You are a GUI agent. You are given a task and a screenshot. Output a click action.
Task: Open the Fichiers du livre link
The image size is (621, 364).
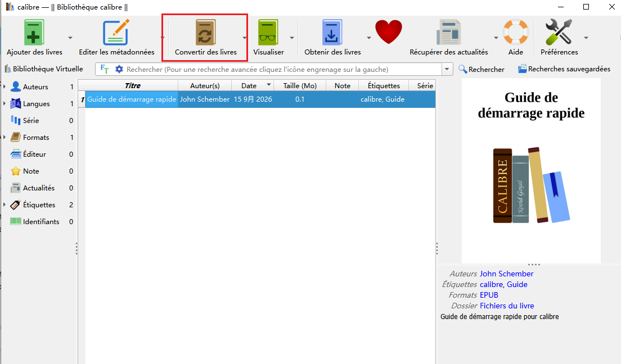pos(507,306)
